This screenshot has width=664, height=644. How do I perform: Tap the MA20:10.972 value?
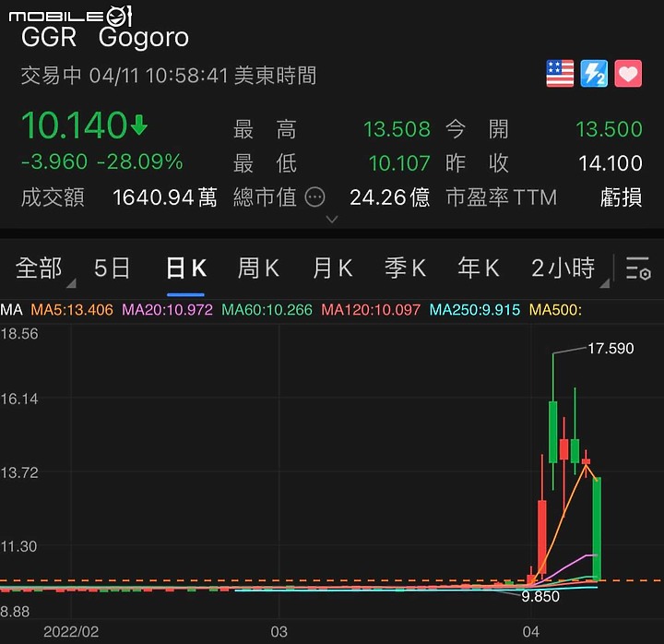coord(167,310)
